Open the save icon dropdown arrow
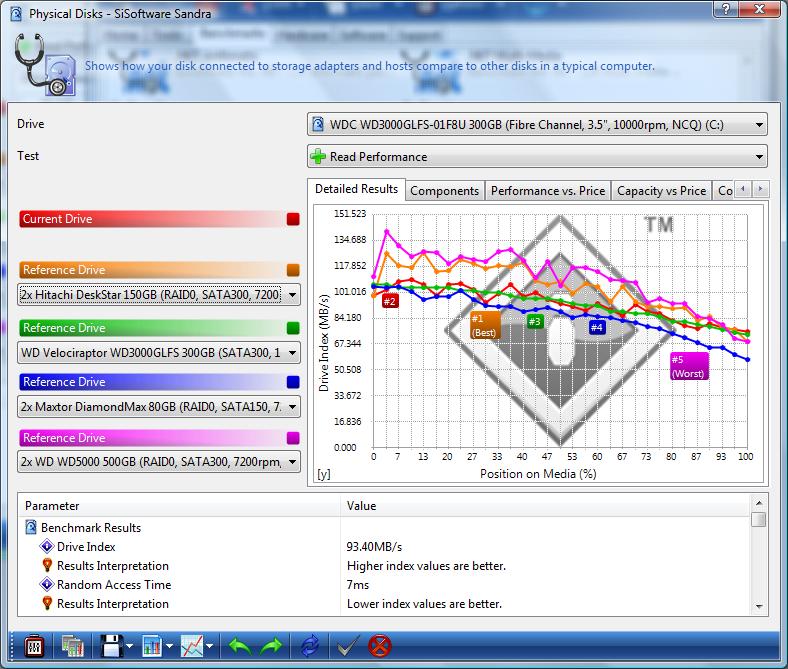 (x=130, y=646)
